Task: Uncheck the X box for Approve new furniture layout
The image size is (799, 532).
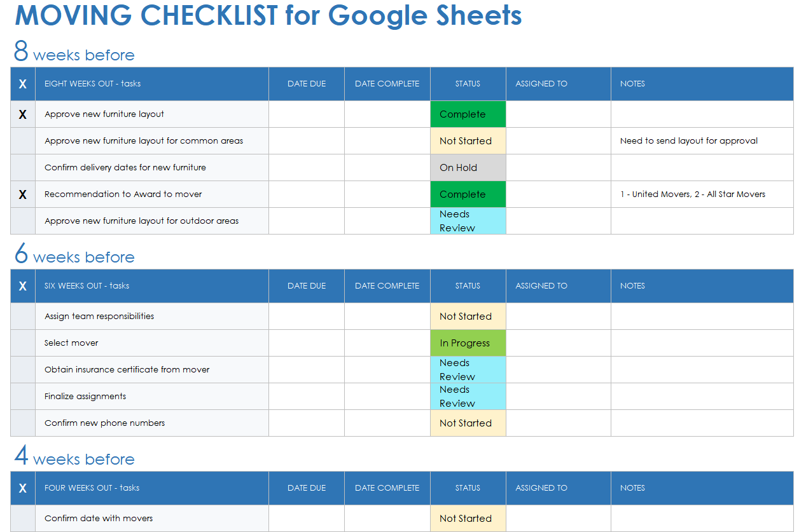Action: pos(23,114)
